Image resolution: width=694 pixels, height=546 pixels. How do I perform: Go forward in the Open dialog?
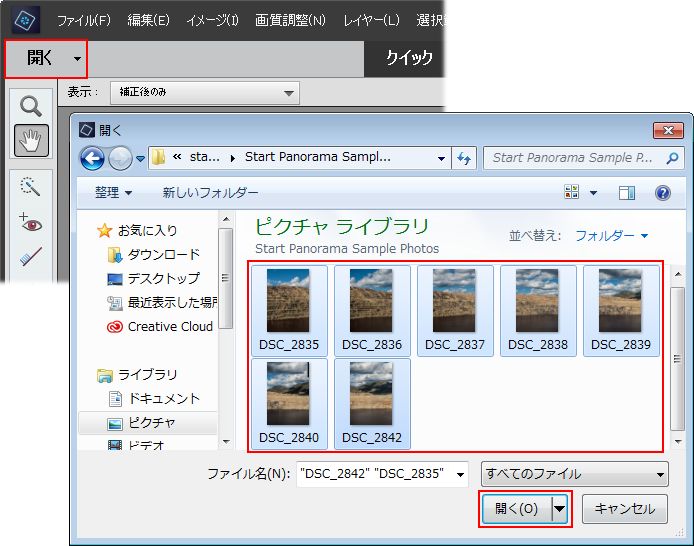click(x=120, y=158)
